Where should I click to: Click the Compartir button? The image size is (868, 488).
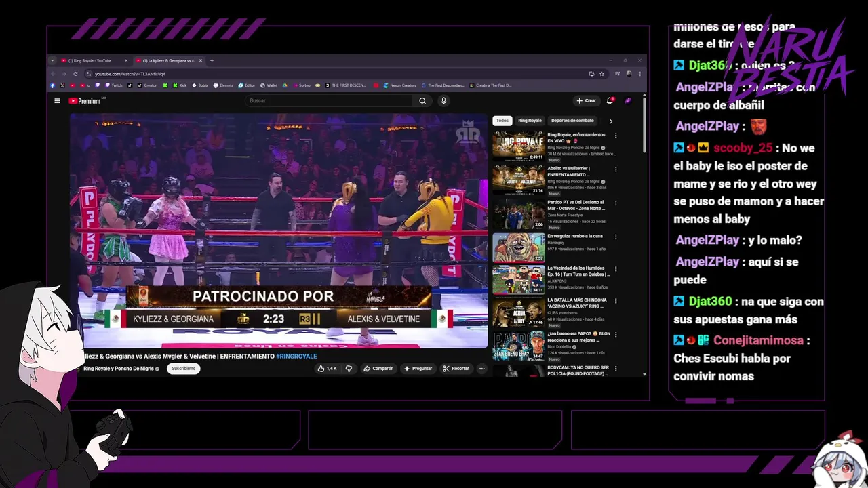pyautogui.click(x=378, y=369)
